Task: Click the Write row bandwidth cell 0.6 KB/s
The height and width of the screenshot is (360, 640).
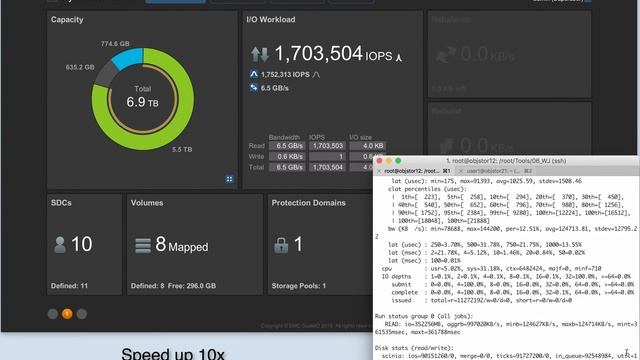Action: (287, 156)
